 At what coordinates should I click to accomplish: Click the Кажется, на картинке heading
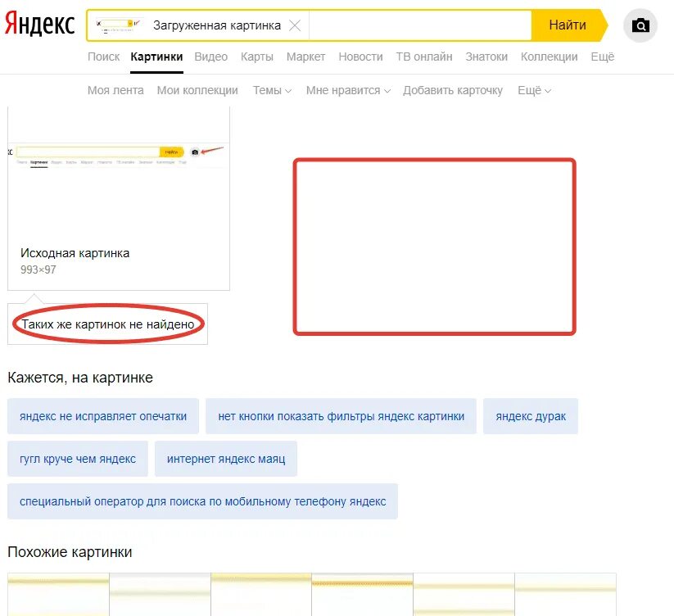click(80, 378)
